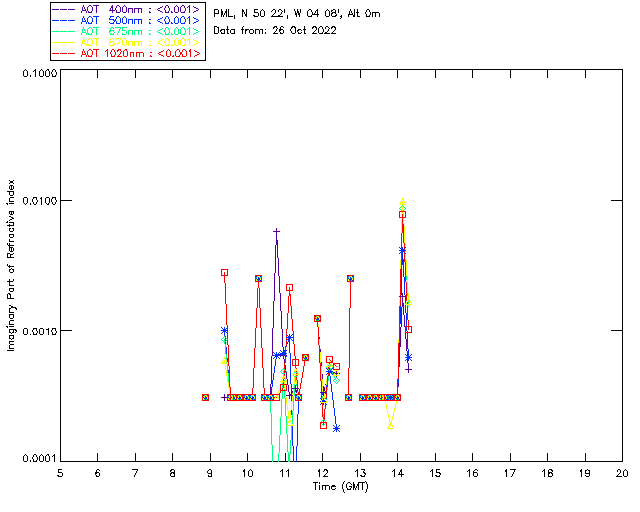Click the hour 11 x-axis tick label

pos(285,473)
